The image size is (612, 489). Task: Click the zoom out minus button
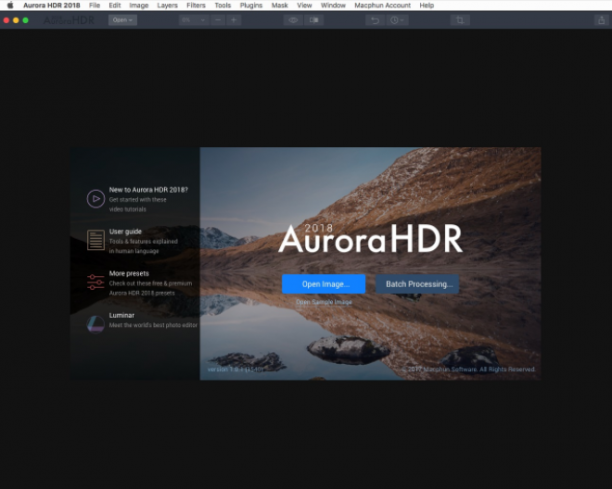[x=218, y=20]
